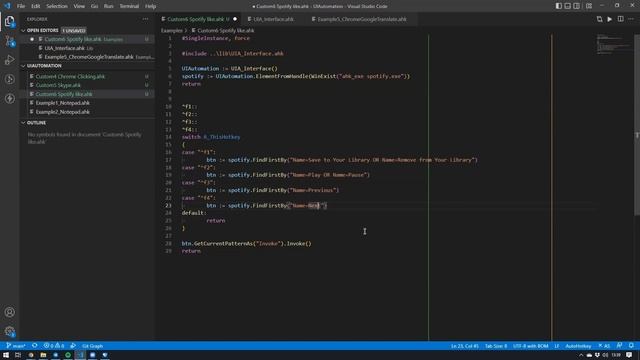The width and height of the screenshot is (640, 360).
Task: Open Git Graph from status bar
Action: pos(92,346)
